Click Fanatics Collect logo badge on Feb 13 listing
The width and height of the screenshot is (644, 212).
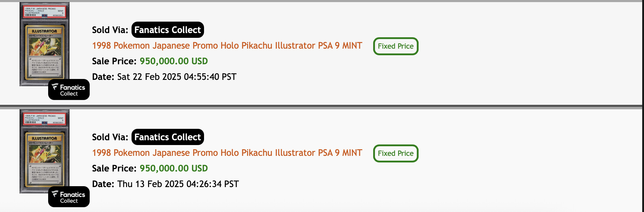coord(69,197)
